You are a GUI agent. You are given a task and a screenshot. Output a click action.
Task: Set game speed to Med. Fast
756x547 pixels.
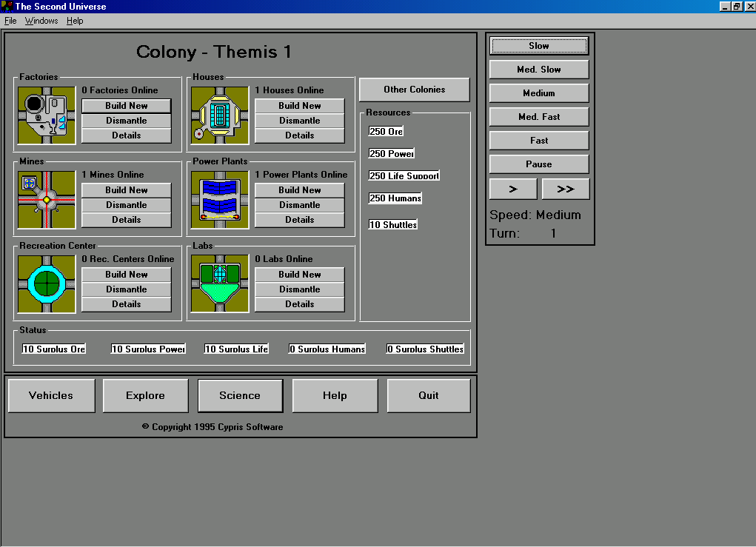pos(539,117)
